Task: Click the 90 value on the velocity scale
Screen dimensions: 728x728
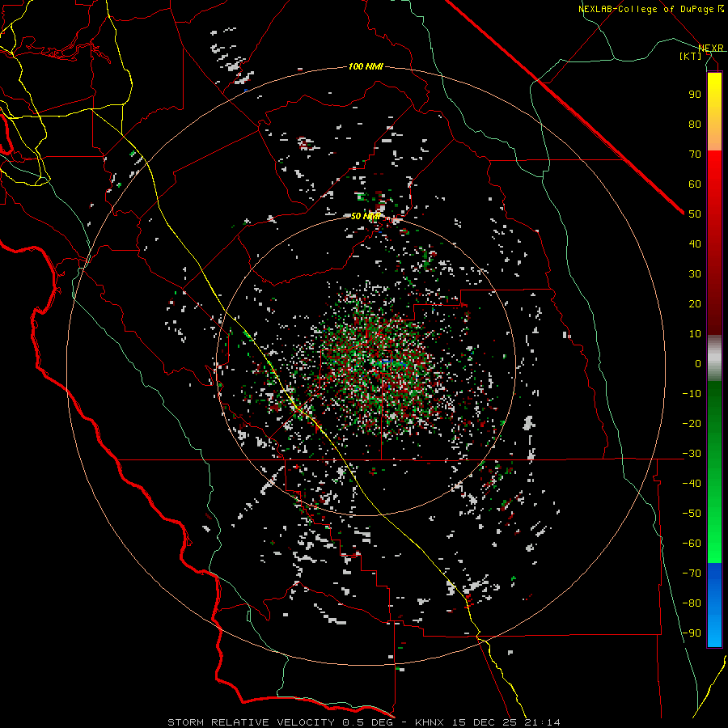Action: tap(695, 95)
